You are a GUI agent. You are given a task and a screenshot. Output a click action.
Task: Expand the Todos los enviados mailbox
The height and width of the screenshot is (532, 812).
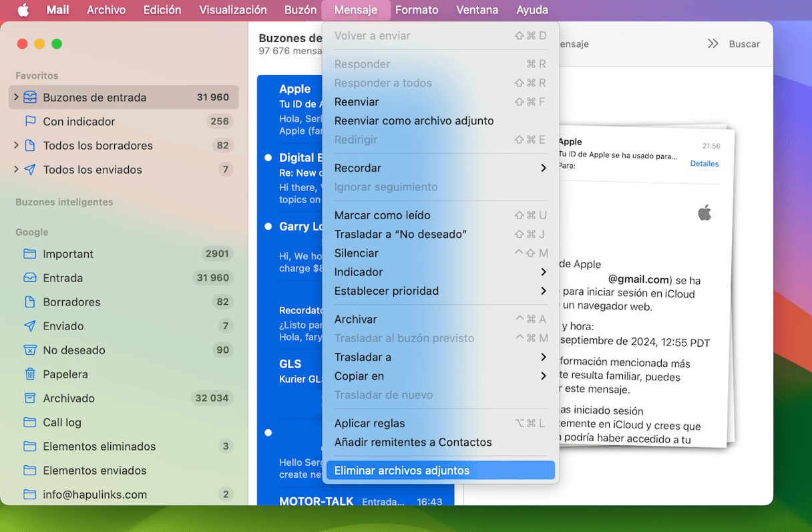click(16, 170)
